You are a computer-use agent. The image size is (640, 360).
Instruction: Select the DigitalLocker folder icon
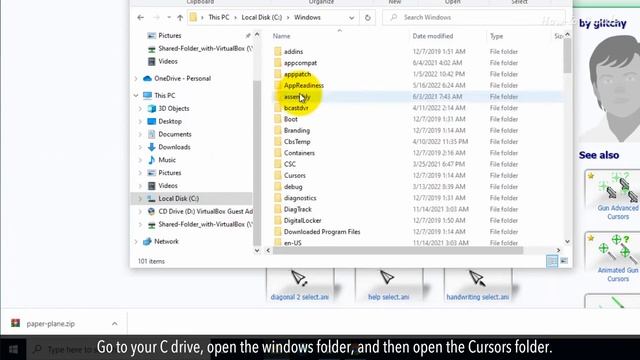click(278, 220)
